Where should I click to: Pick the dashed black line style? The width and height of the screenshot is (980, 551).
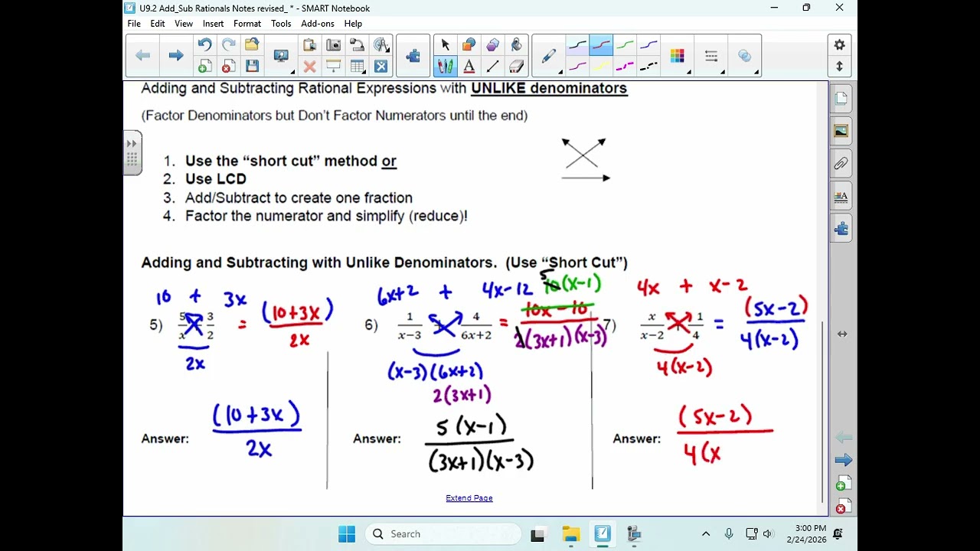coord(648,67)
